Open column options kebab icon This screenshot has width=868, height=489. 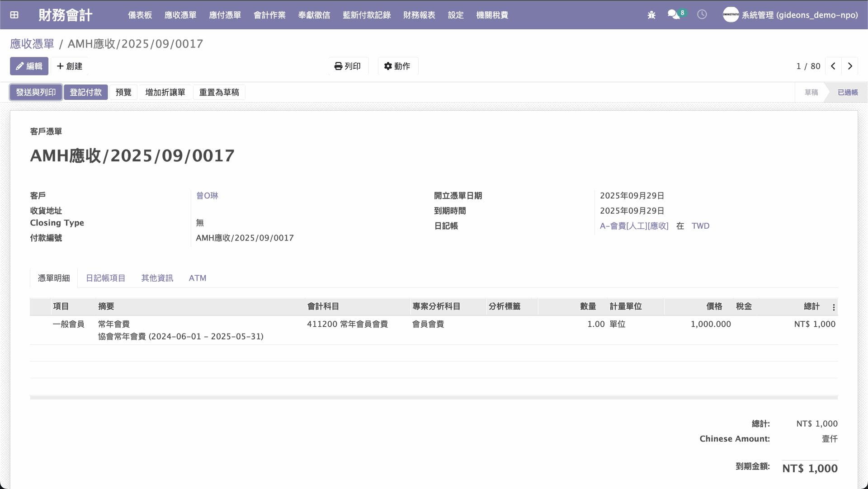[x=834, y=307]
